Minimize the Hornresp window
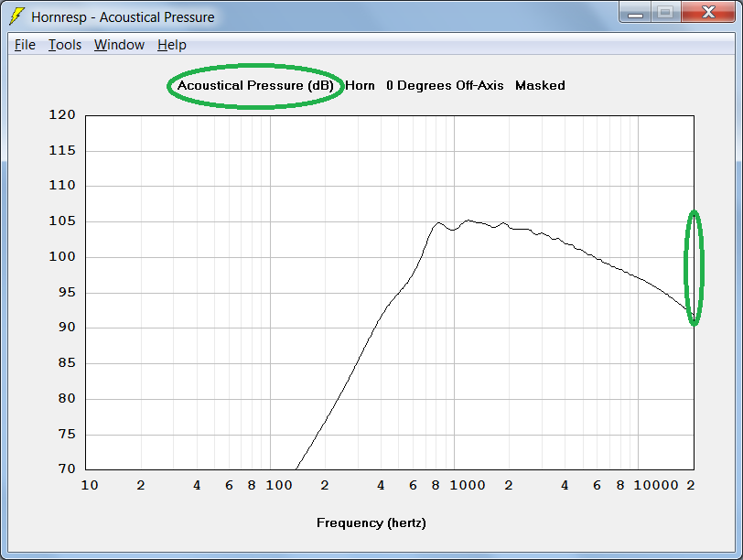Image resolution: width=743 pixels, height=560 pixels. [x=635, y=12]
